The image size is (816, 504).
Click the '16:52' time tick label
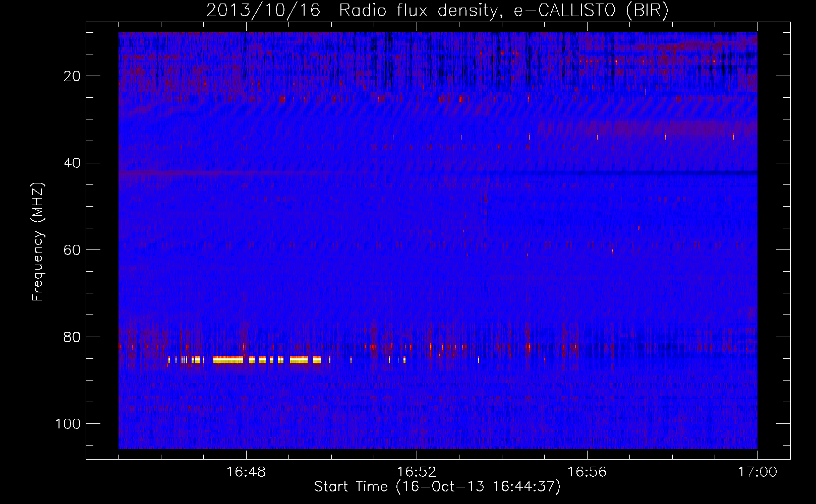point(417,472)
